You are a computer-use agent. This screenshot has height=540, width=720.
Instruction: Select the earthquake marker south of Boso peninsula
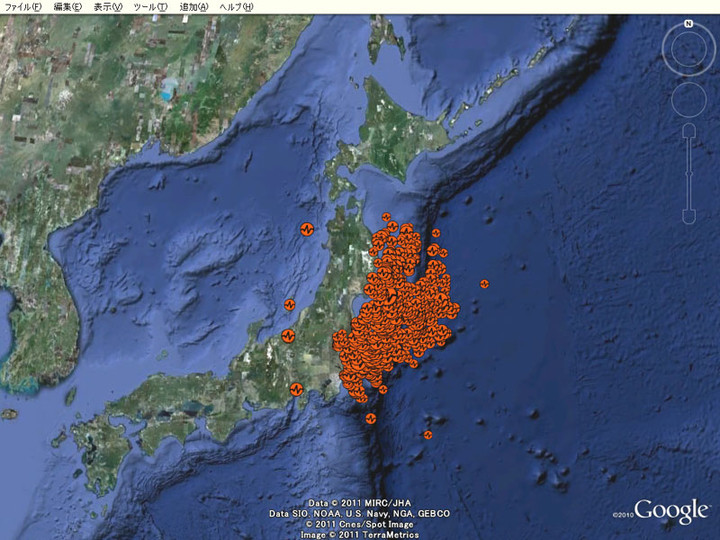(371, 419)
